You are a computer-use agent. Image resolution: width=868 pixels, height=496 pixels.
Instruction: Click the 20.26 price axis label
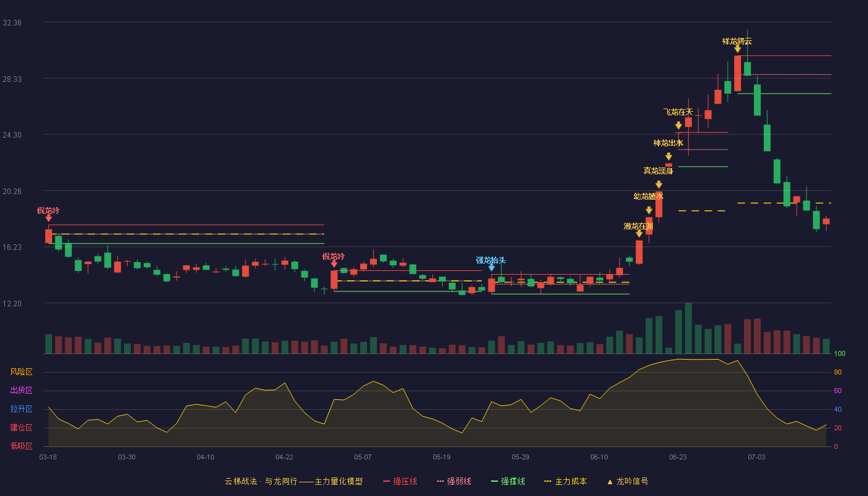[12, 191]
